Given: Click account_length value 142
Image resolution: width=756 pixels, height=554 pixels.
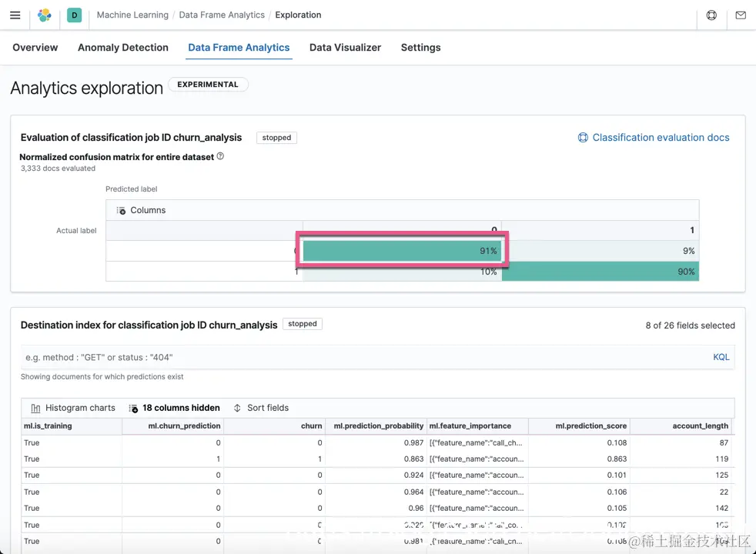Looking at the screenshot, I should [681, 509].
